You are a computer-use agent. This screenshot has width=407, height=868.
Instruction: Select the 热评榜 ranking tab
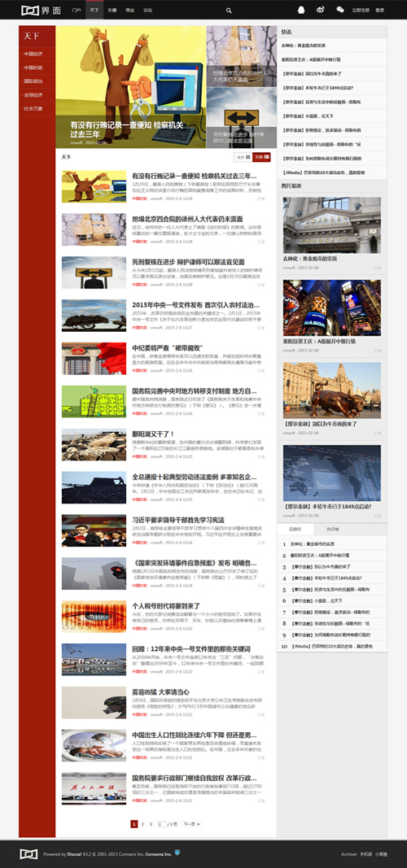click(333, 530)
